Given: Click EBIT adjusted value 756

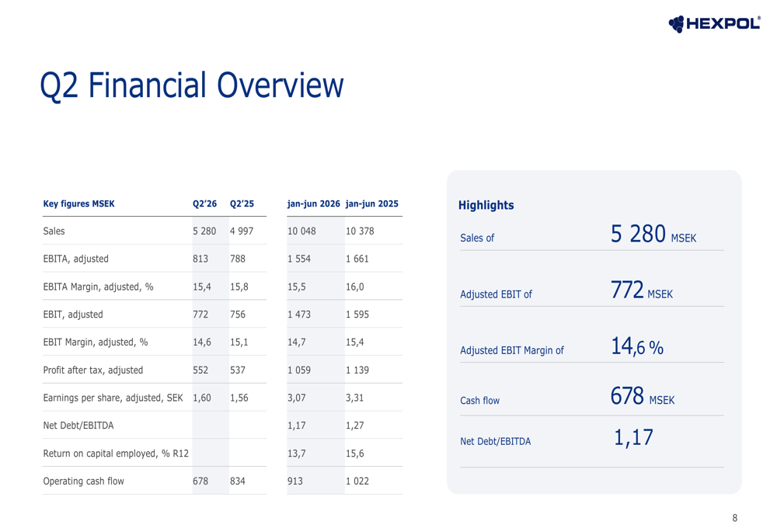Looking at the screenshot, I should [237, 315].
